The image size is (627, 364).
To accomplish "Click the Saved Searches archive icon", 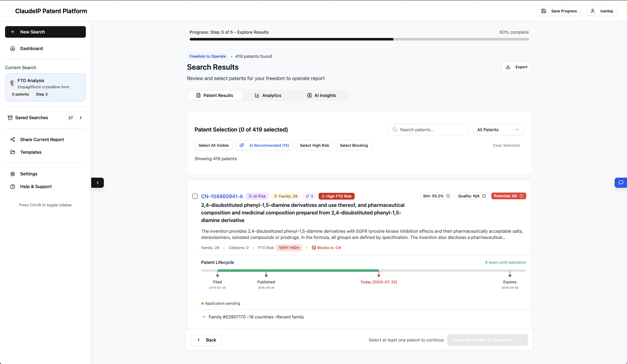I will pos(10,117).
